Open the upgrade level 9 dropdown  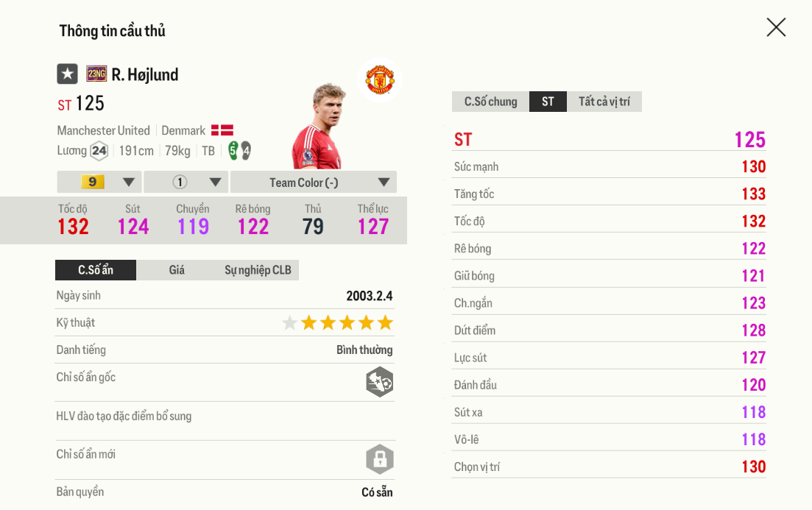coord(99,182)
